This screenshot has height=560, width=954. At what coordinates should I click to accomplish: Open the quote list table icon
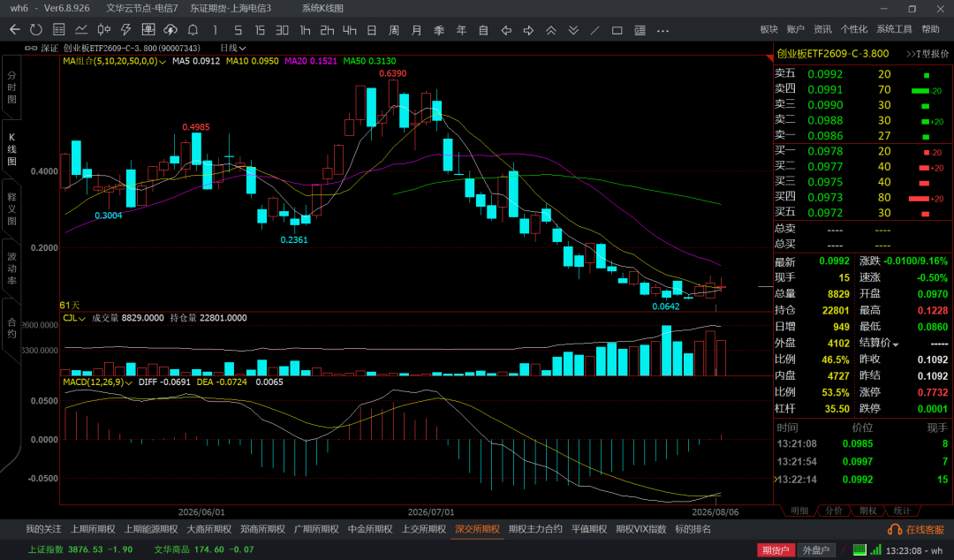pos(58,29)
